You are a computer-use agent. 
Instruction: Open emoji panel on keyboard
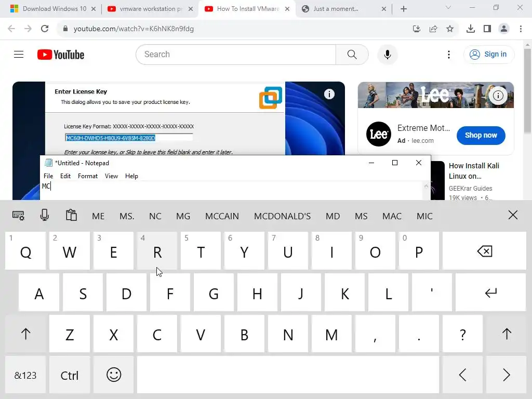[x=114, y=375]
